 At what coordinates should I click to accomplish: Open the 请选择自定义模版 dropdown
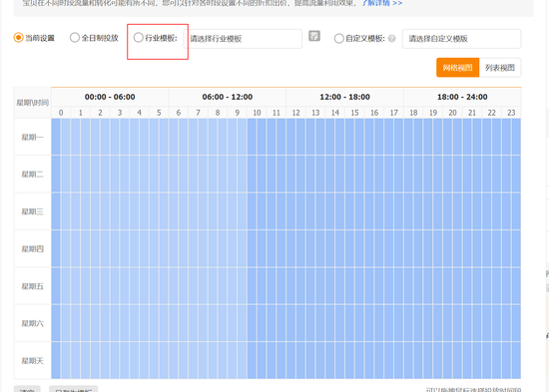click(x=461, y=39)
